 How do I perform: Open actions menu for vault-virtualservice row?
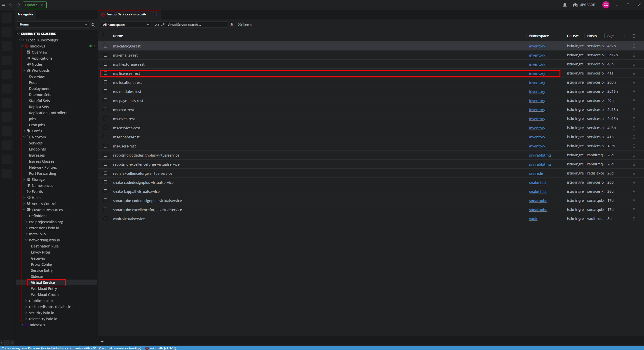tap(634, 219)
